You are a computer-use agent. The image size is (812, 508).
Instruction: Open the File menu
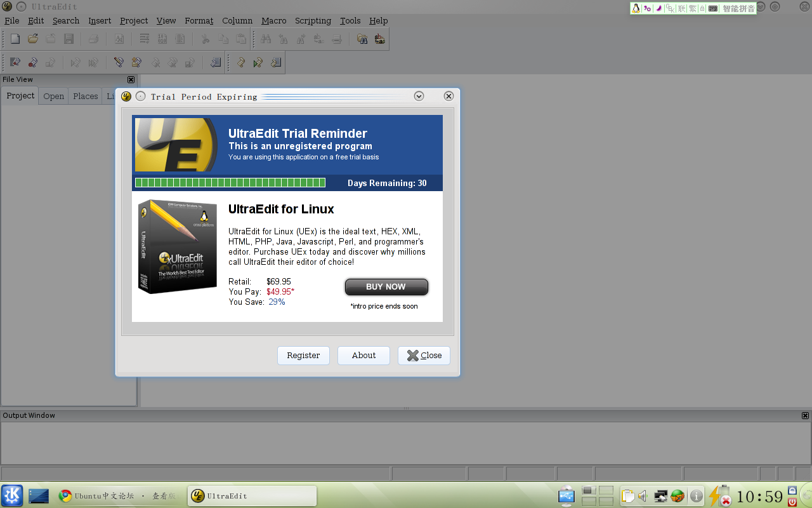click(11, 20)
